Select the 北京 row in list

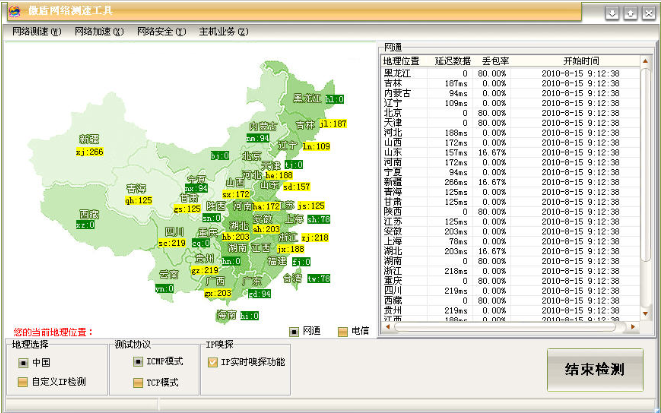(511, 113)
